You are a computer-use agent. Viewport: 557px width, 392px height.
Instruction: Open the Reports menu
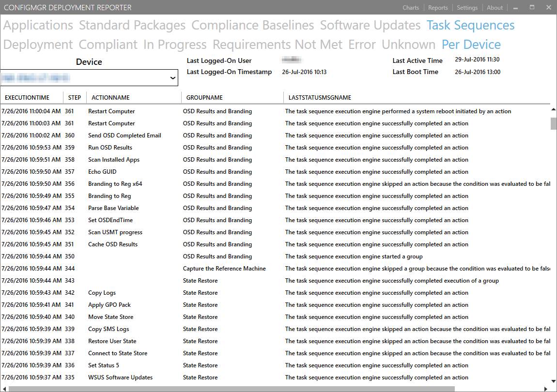438,8
